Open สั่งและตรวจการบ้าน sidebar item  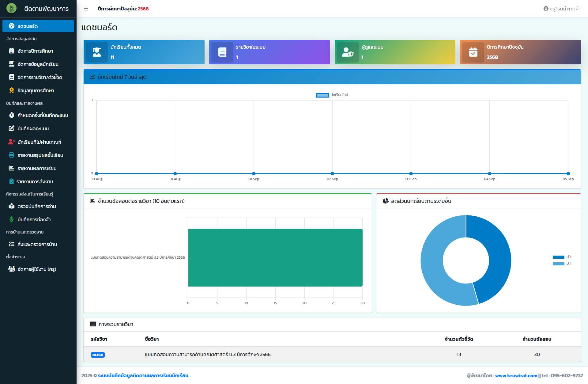point(37,244)
